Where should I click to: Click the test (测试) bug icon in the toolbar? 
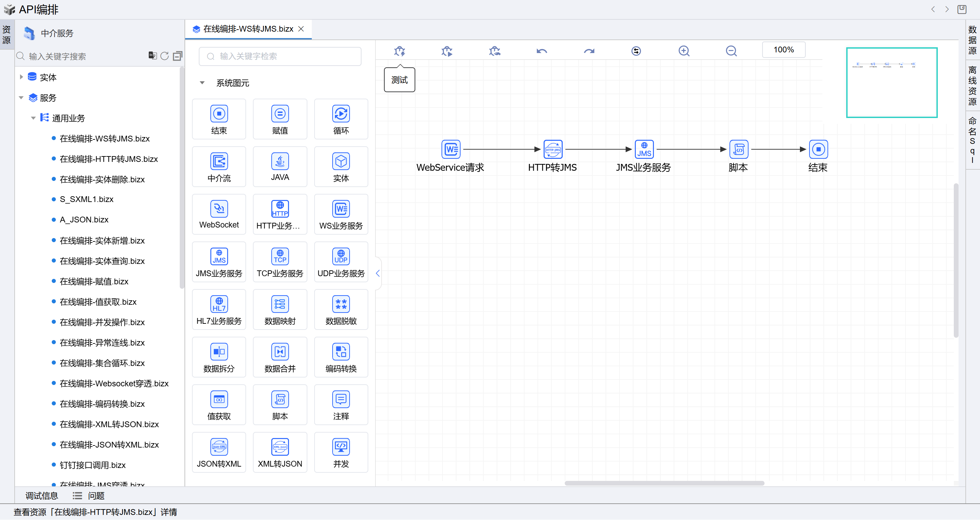coord(400,51)
